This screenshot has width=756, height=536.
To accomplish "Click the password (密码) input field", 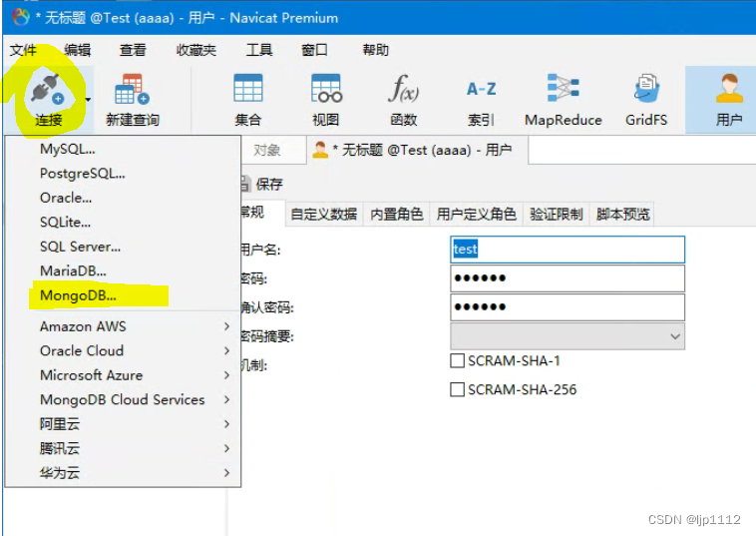I will coord(567,277).
